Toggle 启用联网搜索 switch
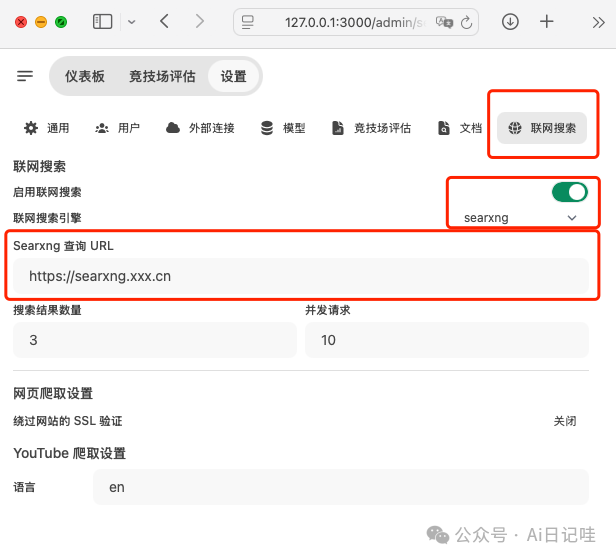The image size is (616, 560). (x=570, y=192)
